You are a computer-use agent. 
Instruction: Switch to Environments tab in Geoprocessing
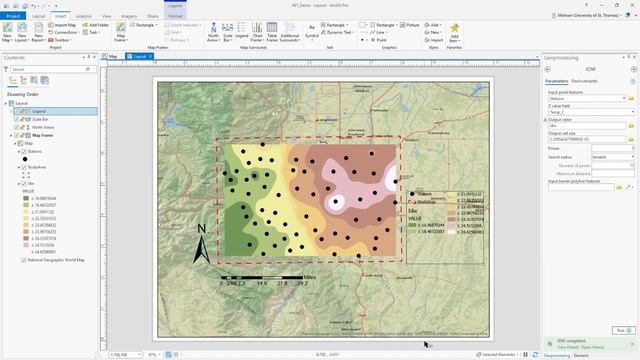(x=584, y=81)
